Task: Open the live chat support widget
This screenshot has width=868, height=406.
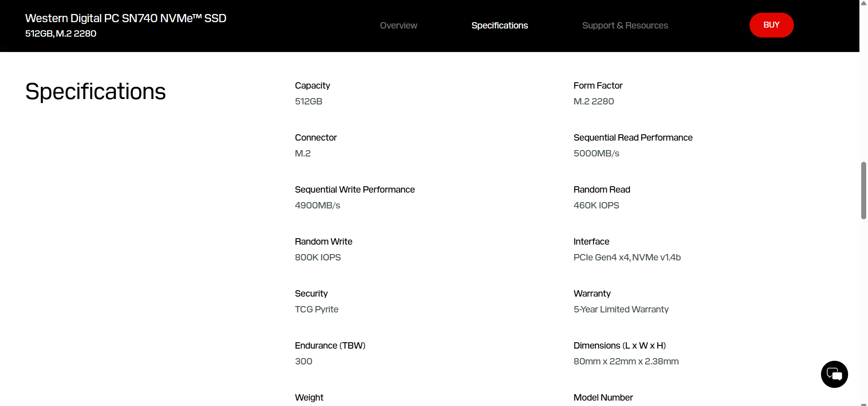Action: pyautogui.click(x=834, y=374)
